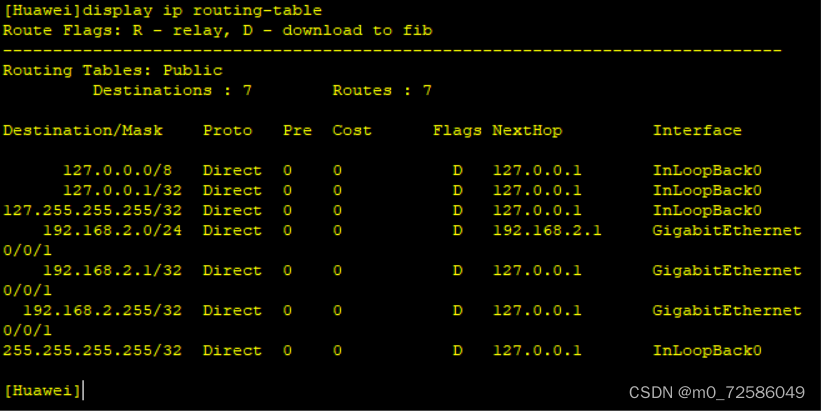The width and height of the screenshot is (821, 411).
Task: Select the 127.255.255.255/32 destination entry
Action: (92, 210)
